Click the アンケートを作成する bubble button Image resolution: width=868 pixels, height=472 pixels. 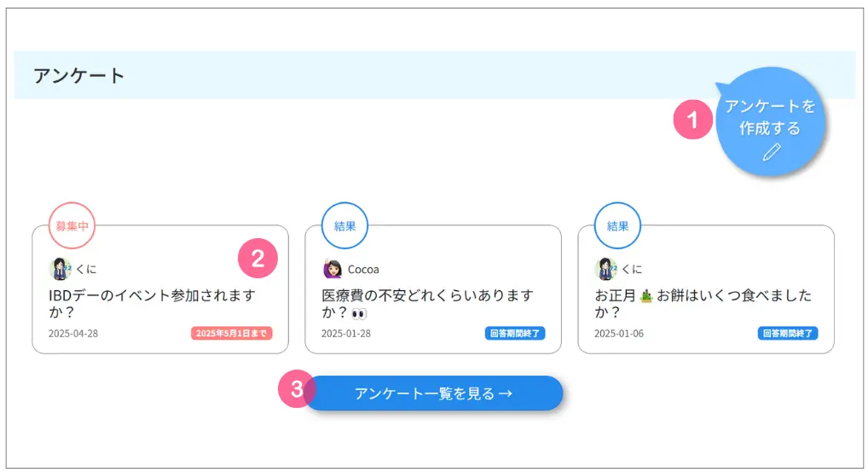[770, 121]
